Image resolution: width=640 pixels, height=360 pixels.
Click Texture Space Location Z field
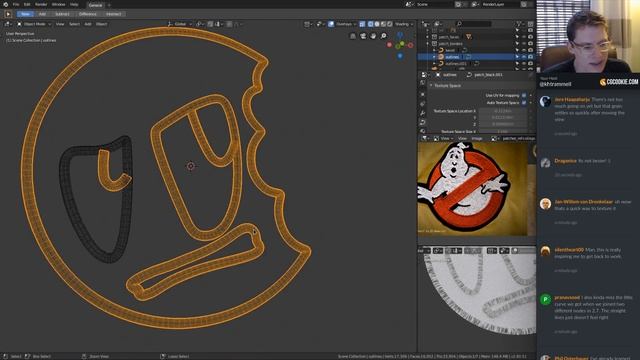point(503,124)
